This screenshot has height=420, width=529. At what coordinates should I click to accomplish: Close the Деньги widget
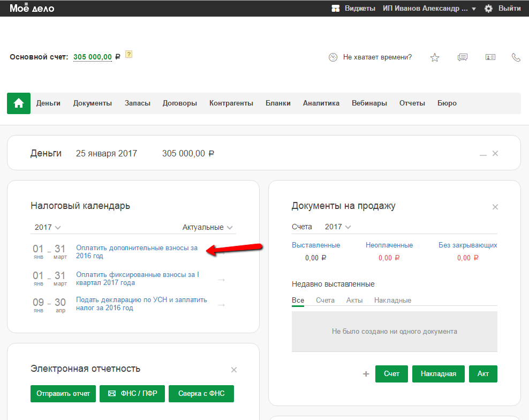pos(495,153)
